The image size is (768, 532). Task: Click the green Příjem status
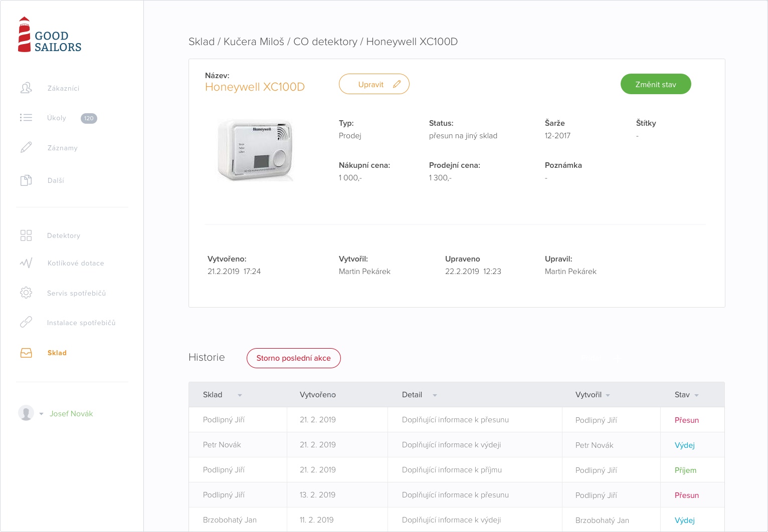pyautogui.click(x=685, y=470)
